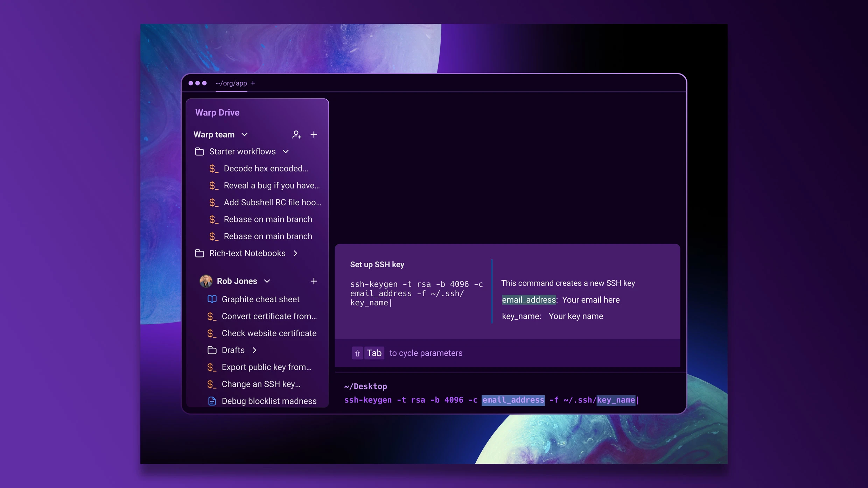Viewport: 868px width, 488px height.
Task: Click the Debug blocklist madness document icon
Action: point(212,401)
